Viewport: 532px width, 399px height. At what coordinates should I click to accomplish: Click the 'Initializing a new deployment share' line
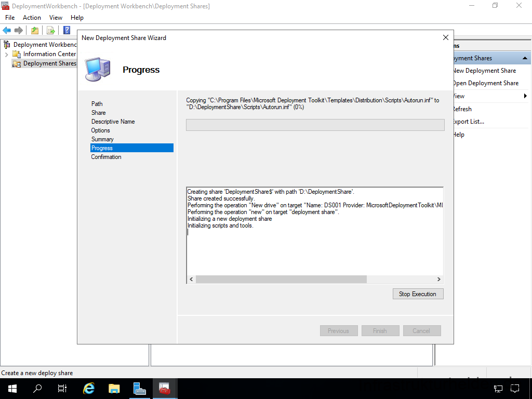230,219
